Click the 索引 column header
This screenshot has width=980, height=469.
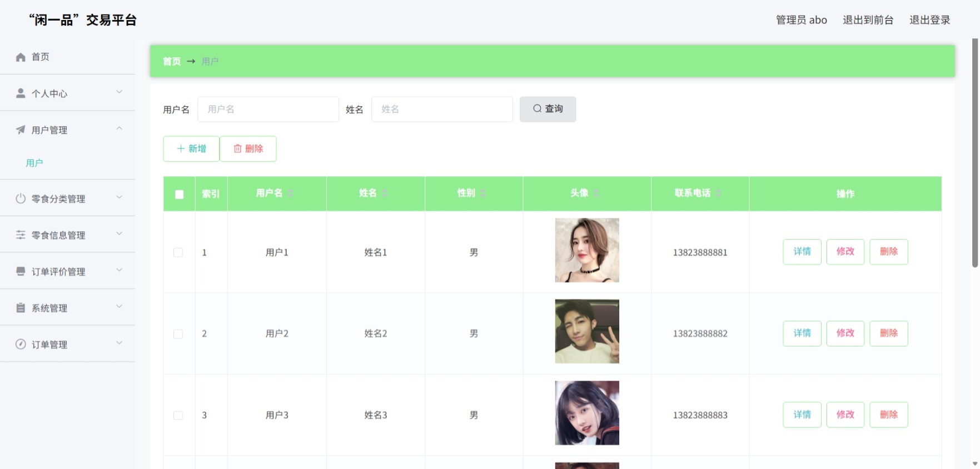pyautogui.click(x=211, y=194)
